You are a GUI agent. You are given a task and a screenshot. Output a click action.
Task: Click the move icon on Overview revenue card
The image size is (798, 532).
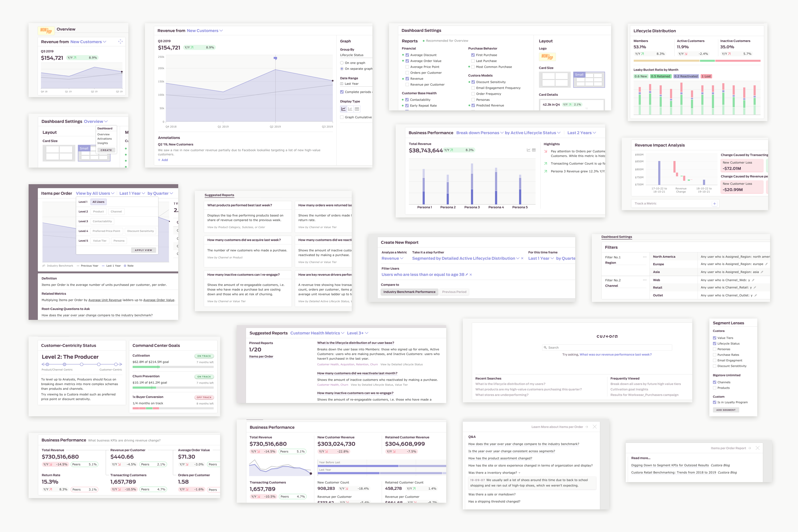pos(120,41)
